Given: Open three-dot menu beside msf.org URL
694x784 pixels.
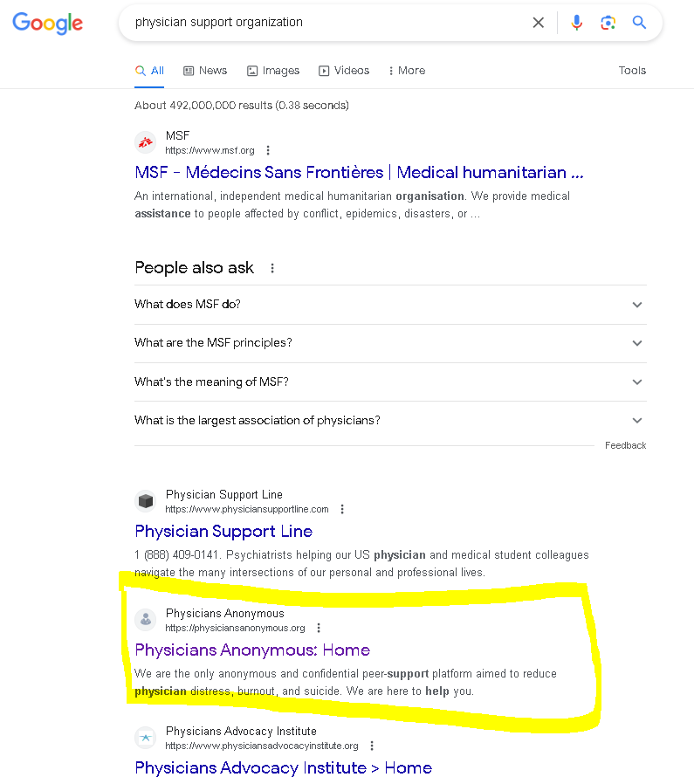Looking at the screenshot, I should (x=268, y=150).
